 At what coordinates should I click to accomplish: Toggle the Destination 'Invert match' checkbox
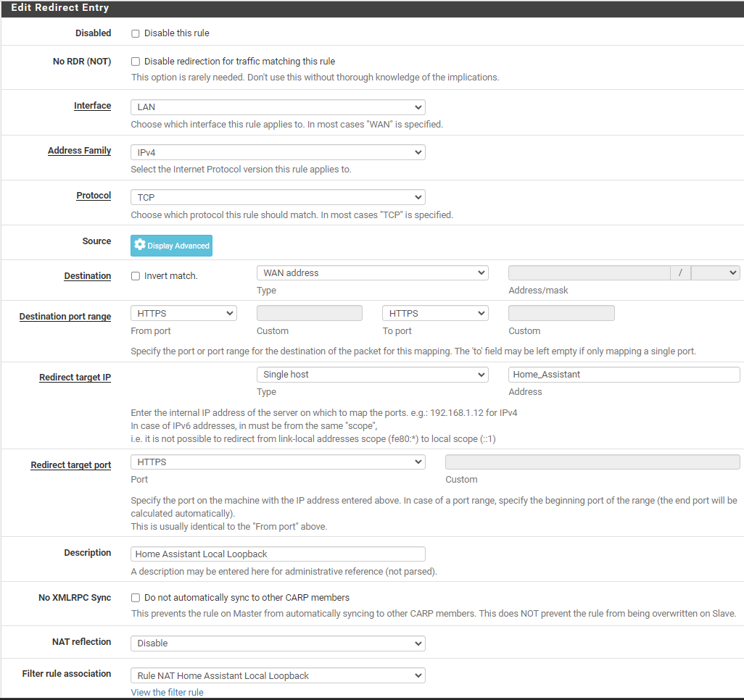(135, 276)
